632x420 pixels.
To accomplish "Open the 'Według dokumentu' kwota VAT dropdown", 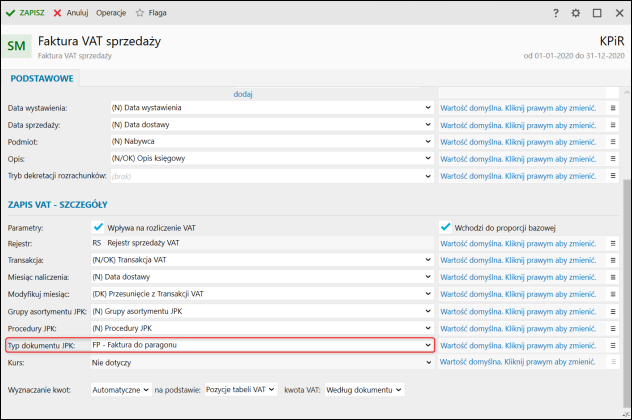I will pyautogui.click(x=399, y=389).
